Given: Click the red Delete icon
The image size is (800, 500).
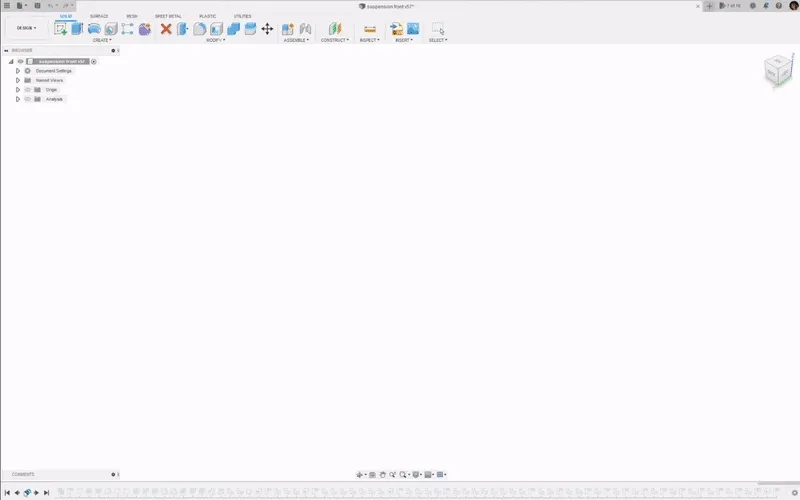Looking at the screenshot, I should 166,29.
